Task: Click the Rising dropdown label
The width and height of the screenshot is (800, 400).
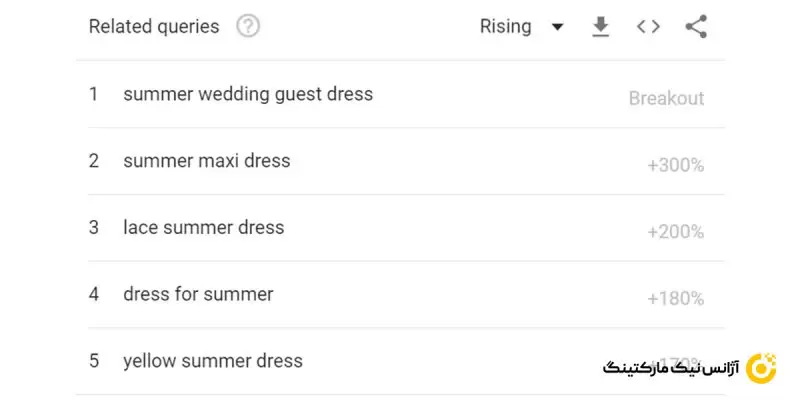Action: click(x=506, y=27)
